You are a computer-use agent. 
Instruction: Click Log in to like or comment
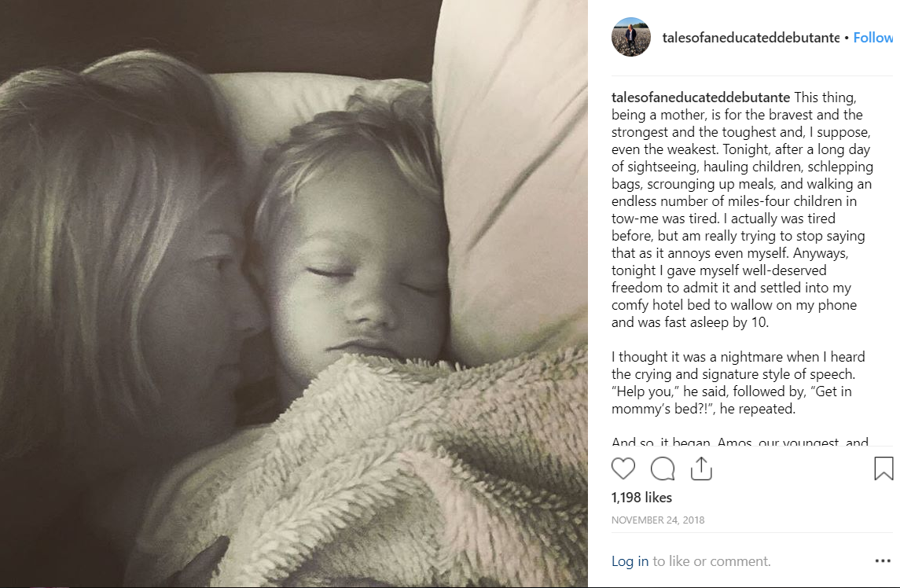pos(630,561)
